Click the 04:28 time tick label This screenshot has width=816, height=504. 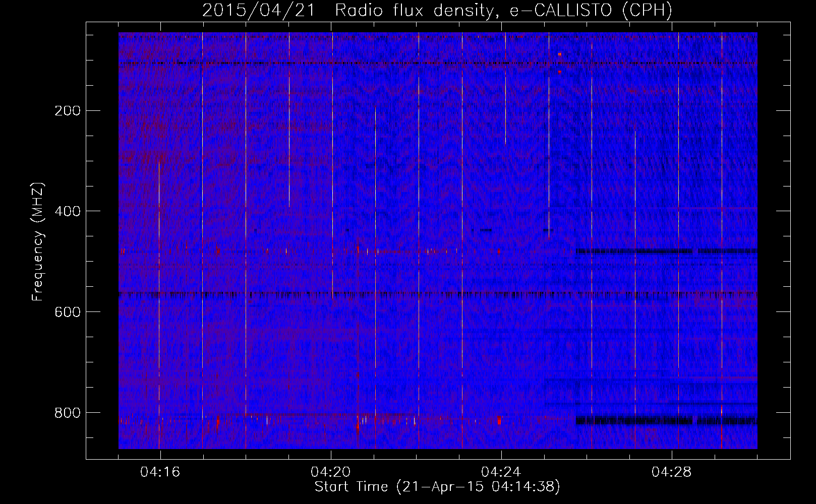pos(672,472)
